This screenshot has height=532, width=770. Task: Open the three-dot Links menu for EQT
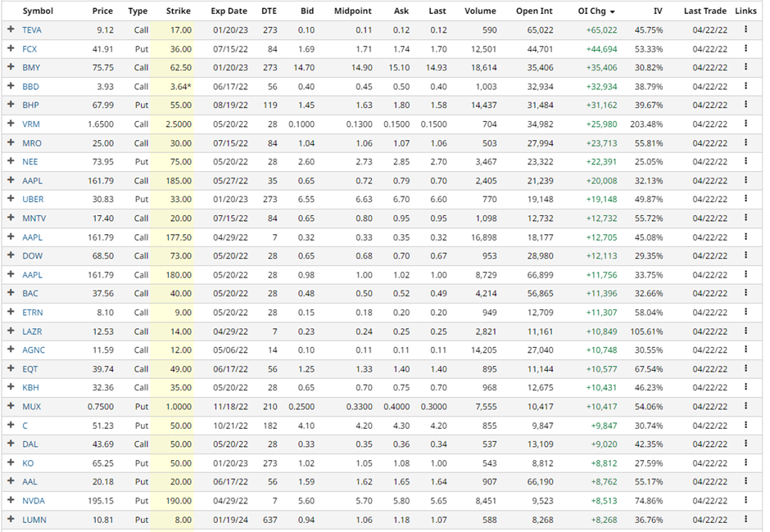[745, 368]
